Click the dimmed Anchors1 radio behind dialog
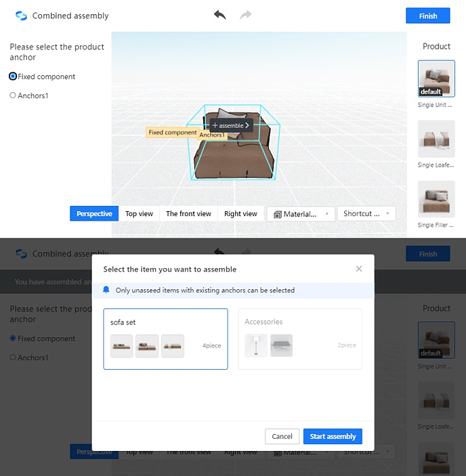 13,358
